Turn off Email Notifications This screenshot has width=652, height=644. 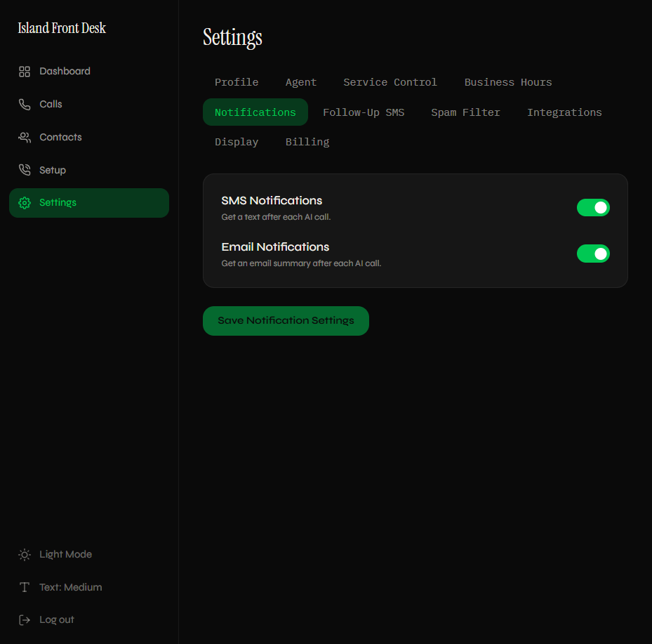593,254
